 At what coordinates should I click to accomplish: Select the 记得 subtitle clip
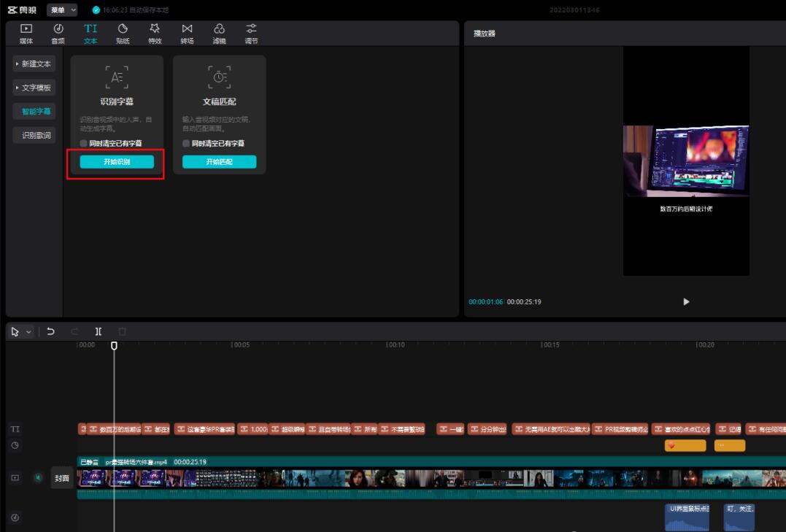728,429
